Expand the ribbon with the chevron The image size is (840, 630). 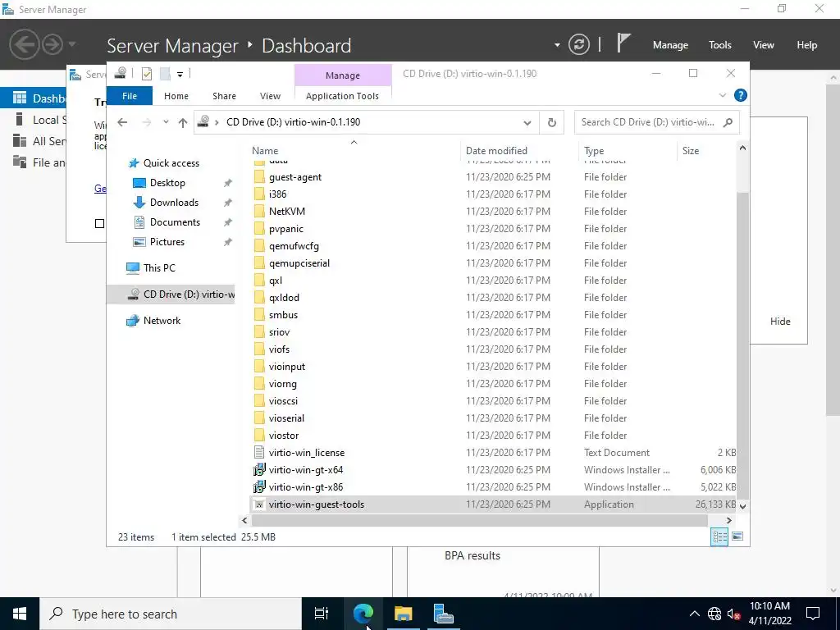(722, 95)
